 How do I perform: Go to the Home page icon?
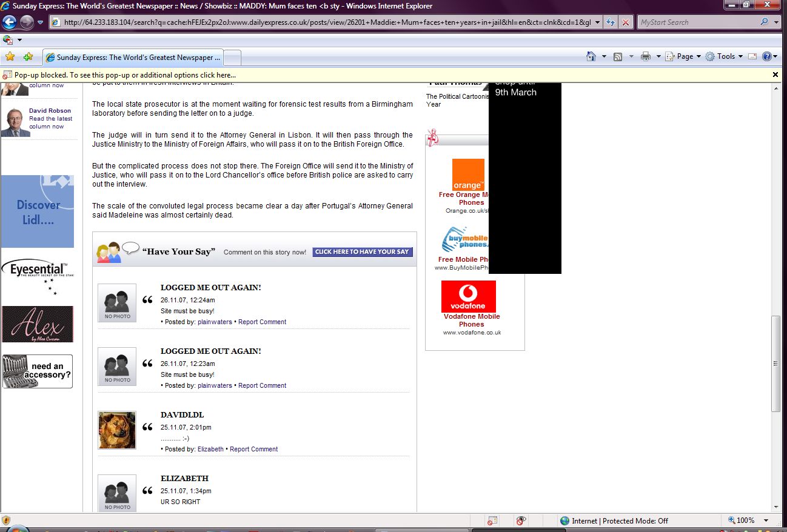pyautogui.click(x=591, y=56)
